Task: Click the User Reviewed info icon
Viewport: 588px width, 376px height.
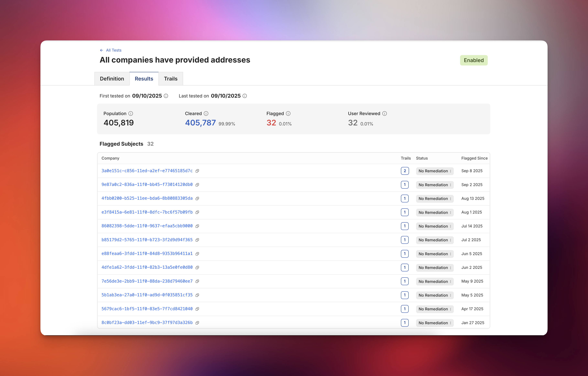Action: click(385, 113)
